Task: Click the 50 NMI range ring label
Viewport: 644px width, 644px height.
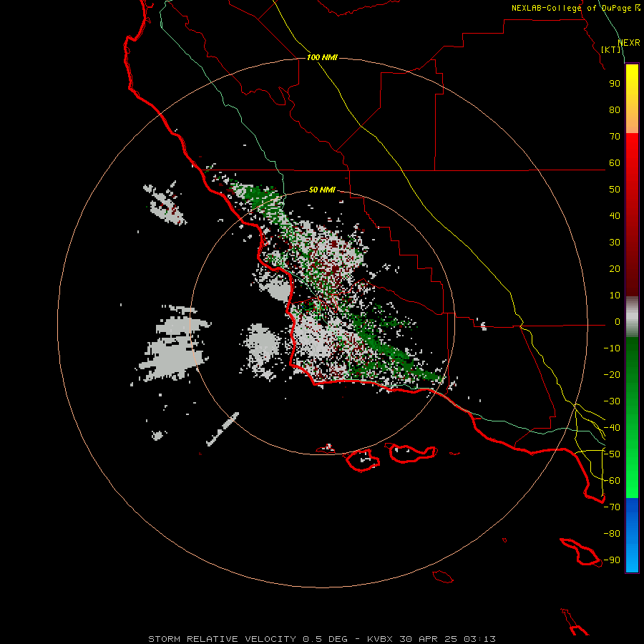Action: pos(322,190)
